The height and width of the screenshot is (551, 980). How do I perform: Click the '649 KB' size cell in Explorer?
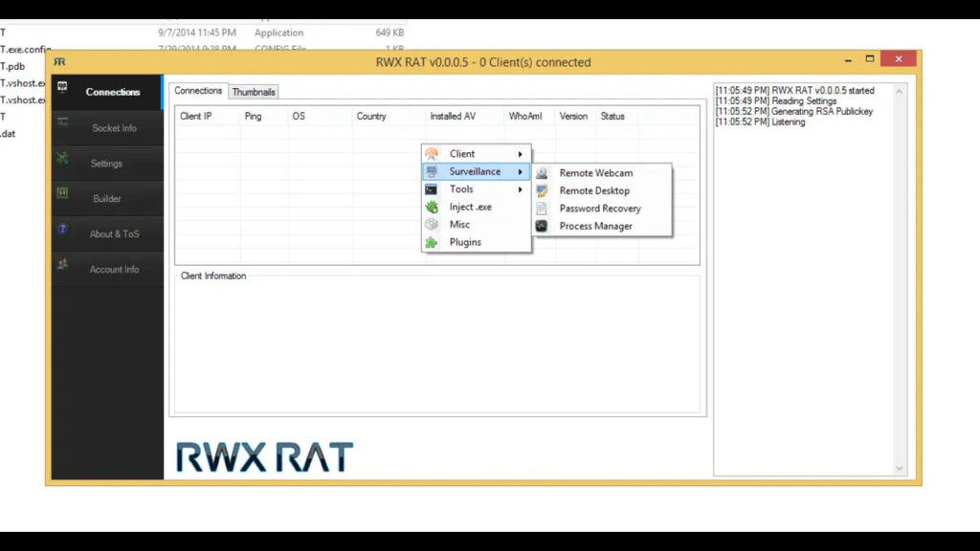[390, 33]
